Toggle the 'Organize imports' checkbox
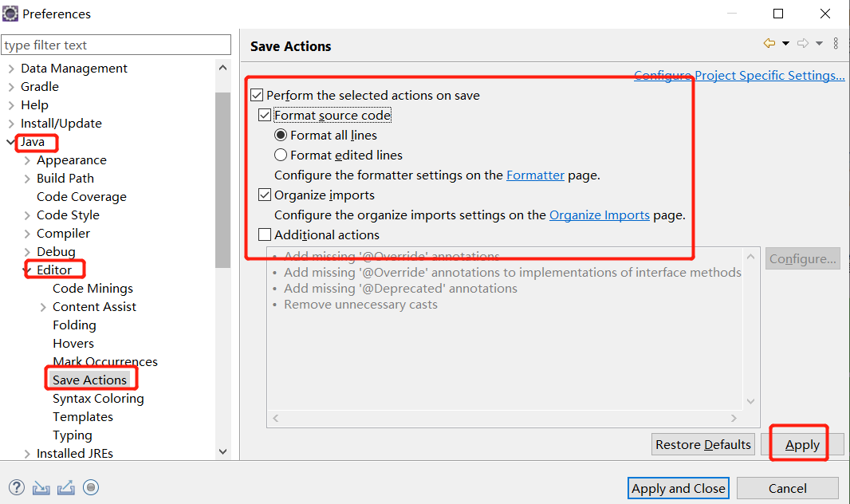Screen dimensions: 850x504 point(265,195)
